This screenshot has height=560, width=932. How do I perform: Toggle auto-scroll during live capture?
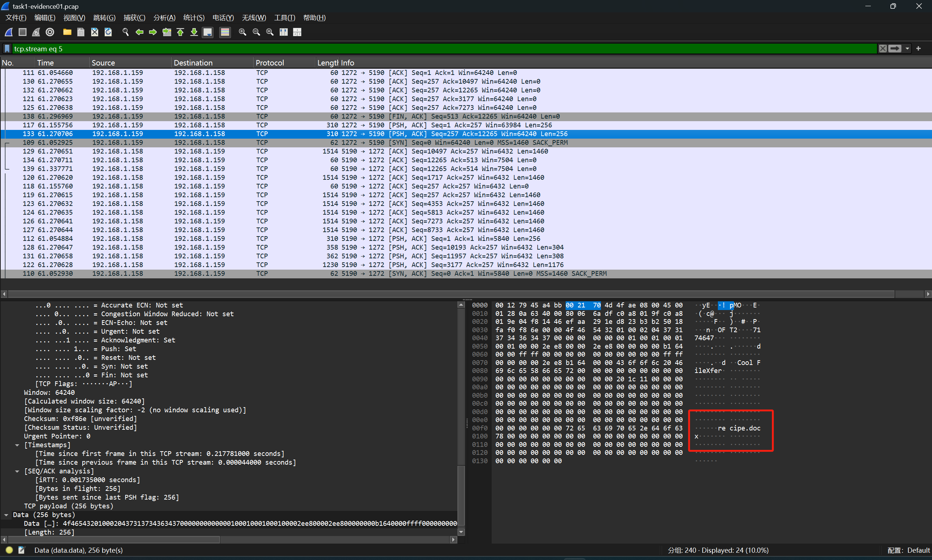point(207,32)
